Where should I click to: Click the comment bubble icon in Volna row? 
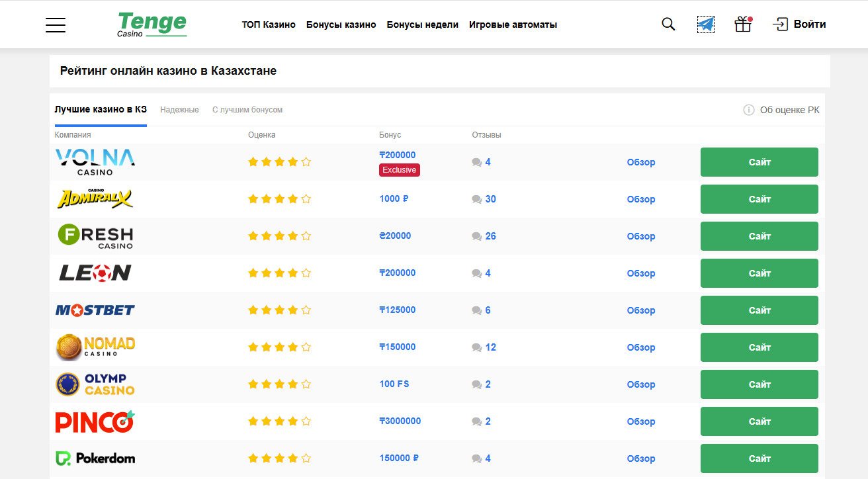pyautogui.click(x=476, y=162)
